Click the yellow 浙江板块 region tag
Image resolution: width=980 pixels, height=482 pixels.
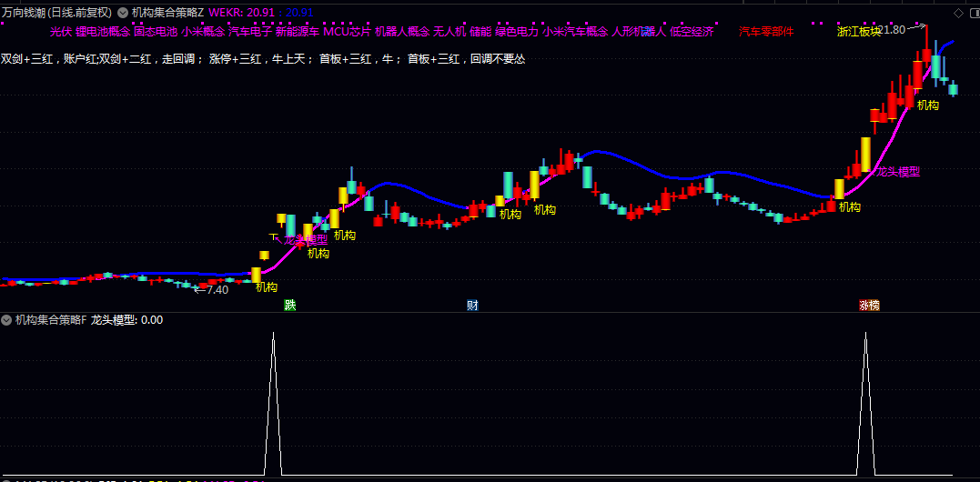click(859, 32)
